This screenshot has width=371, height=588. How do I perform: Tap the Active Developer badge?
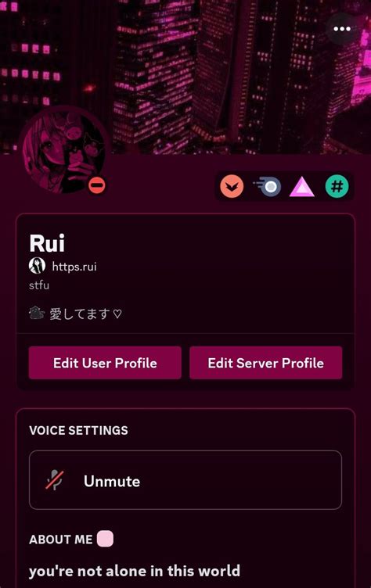[268, 186]
